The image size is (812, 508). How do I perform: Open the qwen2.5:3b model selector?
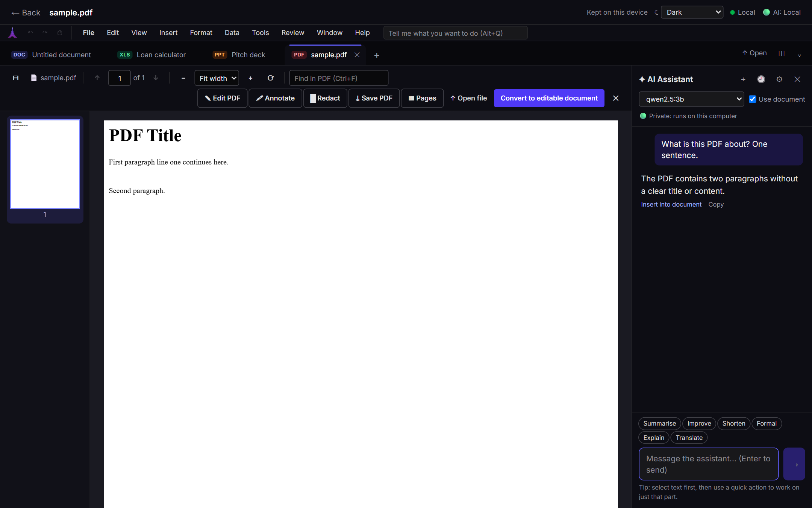click(x=691, y=99)
